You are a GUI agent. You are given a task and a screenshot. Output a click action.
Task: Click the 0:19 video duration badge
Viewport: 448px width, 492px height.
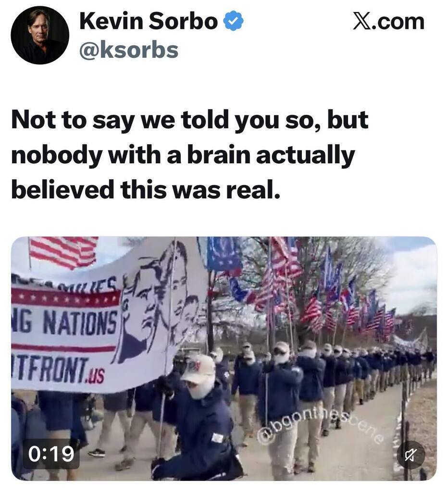pyautogui.click(x=51, y=454)
